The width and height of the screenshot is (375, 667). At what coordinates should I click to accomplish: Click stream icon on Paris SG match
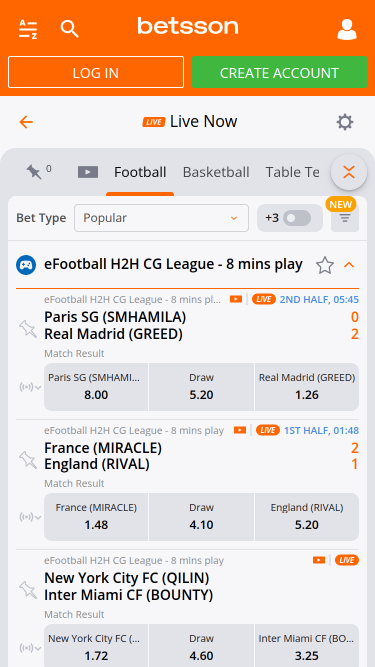tap(236, 299)
